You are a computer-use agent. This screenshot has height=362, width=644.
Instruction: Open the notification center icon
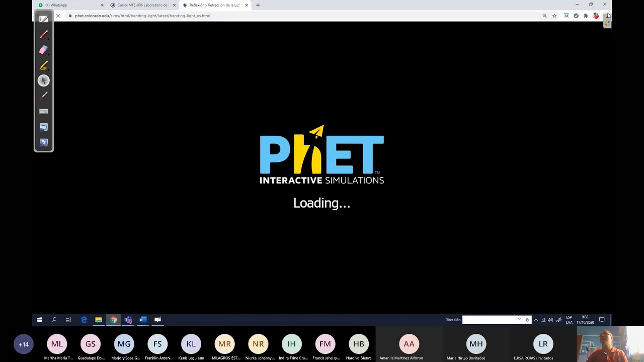click(602, 320)
